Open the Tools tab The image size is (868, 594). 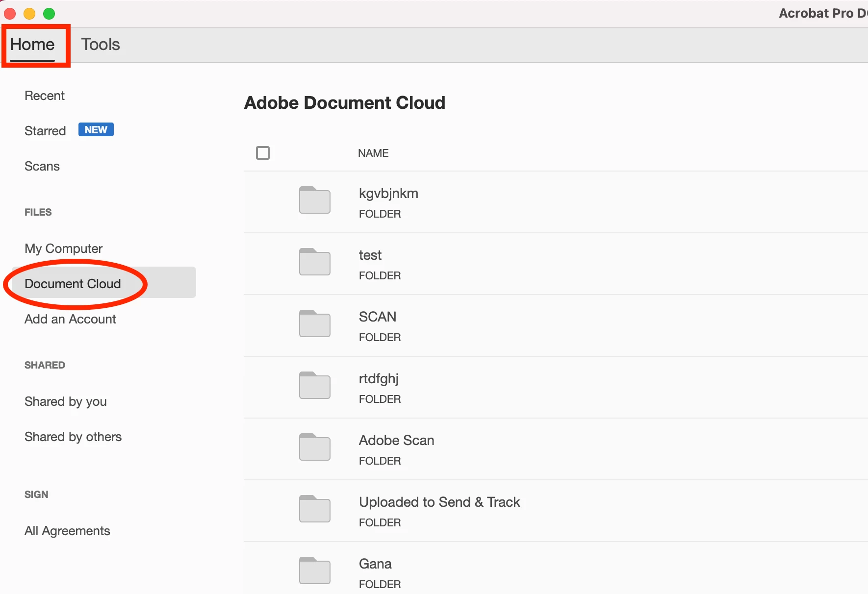pos(101,45)
